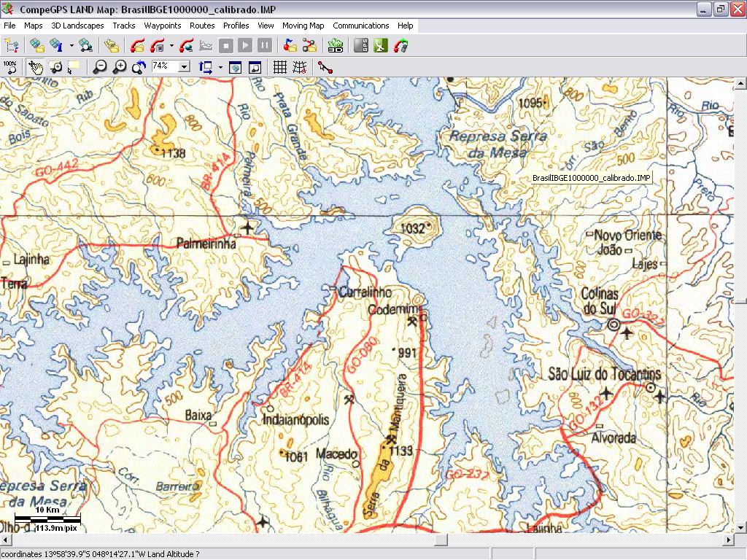
Task: Click the São Luiz do Tocantins label
Action: tap(605, 374)
